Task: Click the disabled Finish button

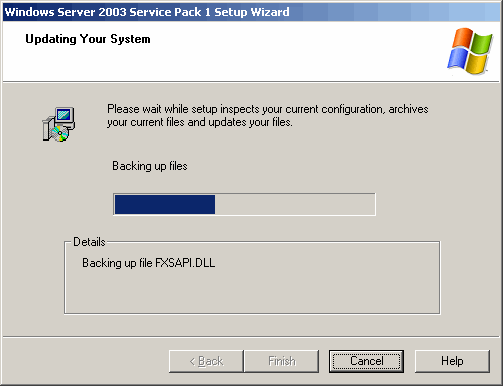Action: click(x=282, y=361)
